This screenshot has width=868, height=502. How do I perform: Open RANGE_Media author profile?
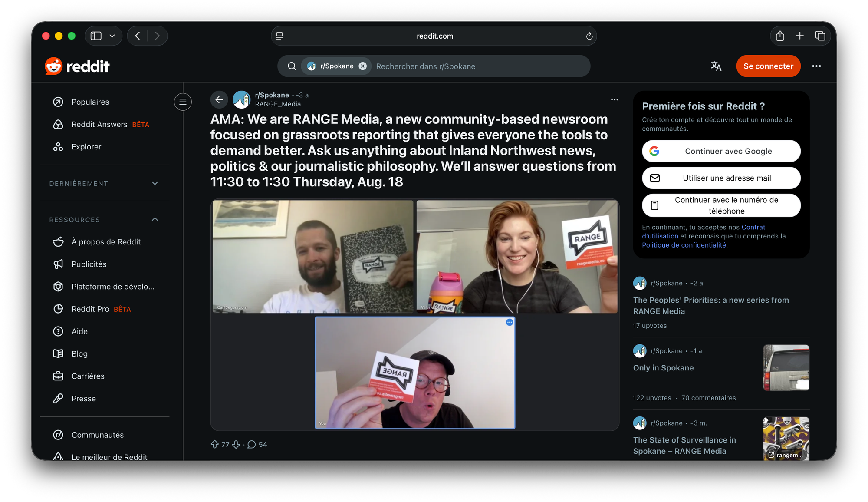[278, 104]
